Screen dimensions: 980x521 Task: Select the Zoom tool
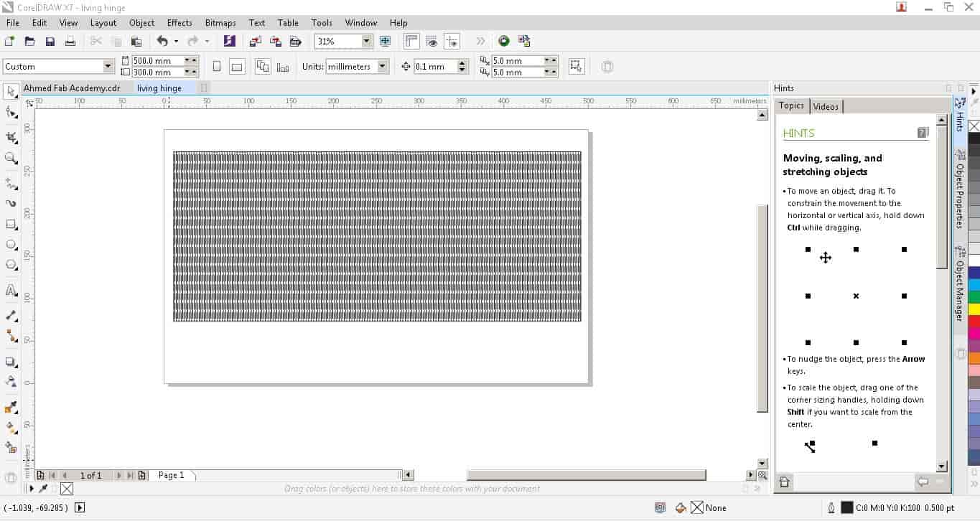coord(11,158)
